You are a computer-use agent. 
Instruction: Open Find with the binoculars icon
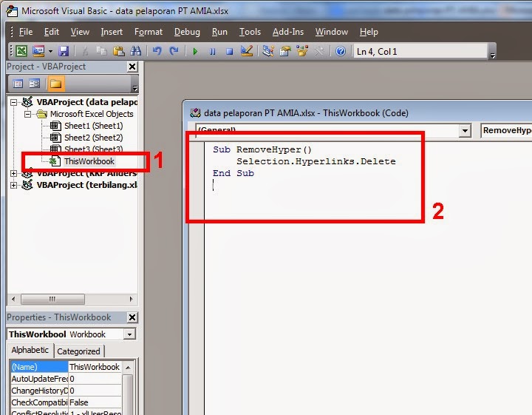135,51
